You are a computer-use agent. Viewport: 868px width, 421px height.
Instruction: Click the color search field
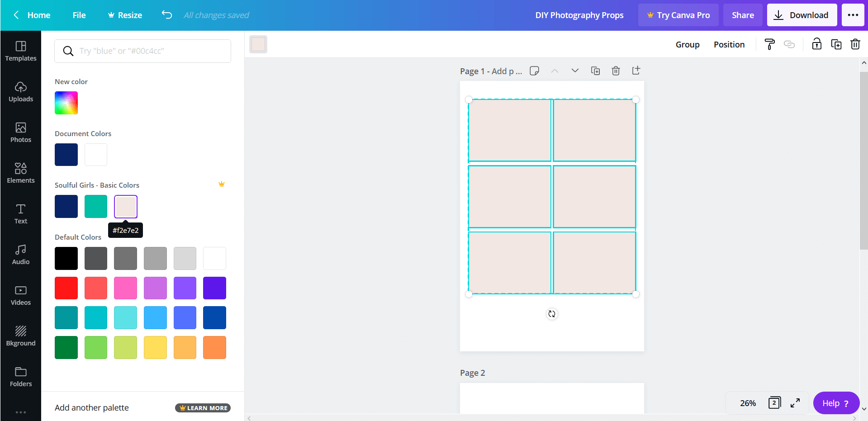(142, 51)
